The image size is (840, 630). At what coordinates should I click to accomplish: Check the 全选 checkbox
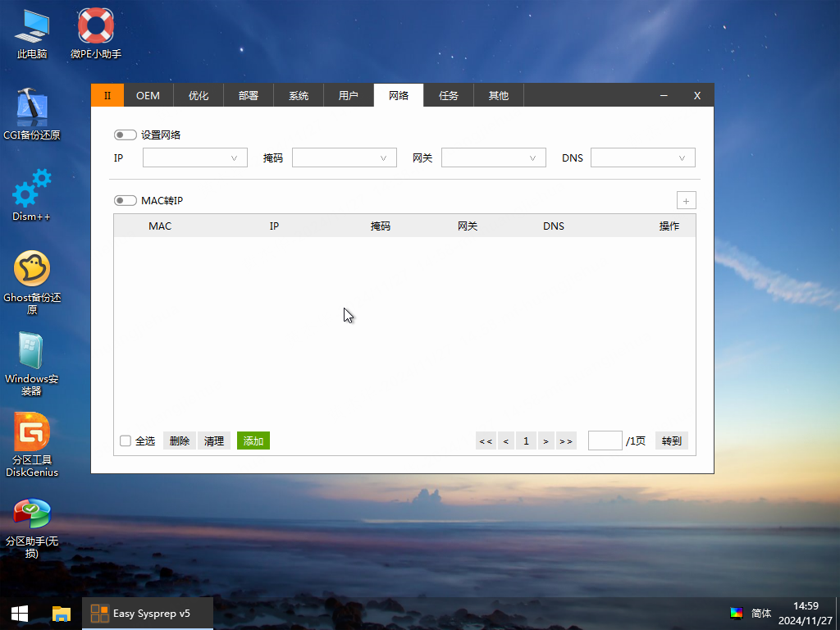click(x=126, y=441)
